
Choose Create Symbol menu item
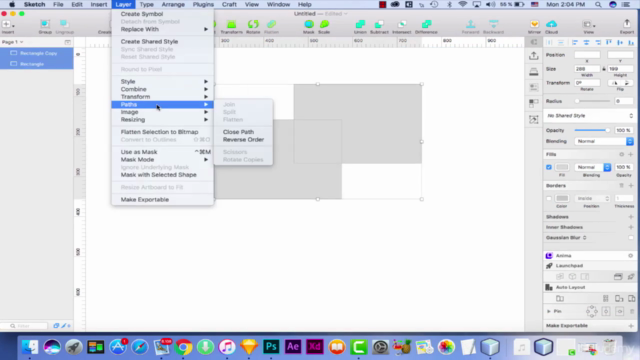pyautogui.click(x=162, y=14)
